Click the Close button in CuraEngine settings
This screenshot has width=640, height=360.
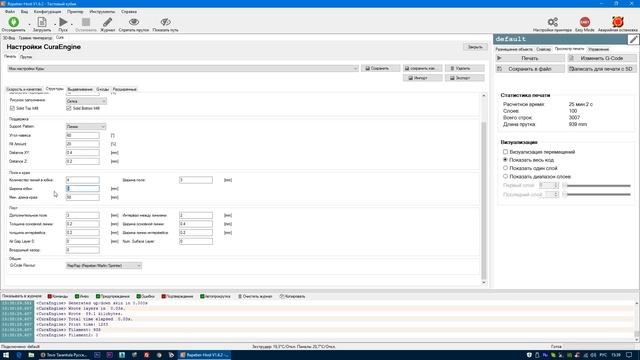point(475,47)
